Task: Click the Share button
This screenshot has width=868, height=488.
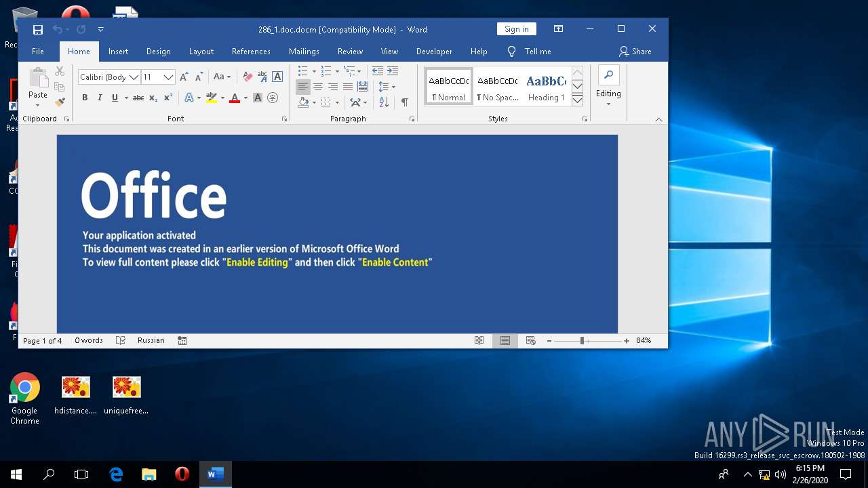Action: click(x=635, y=52)
